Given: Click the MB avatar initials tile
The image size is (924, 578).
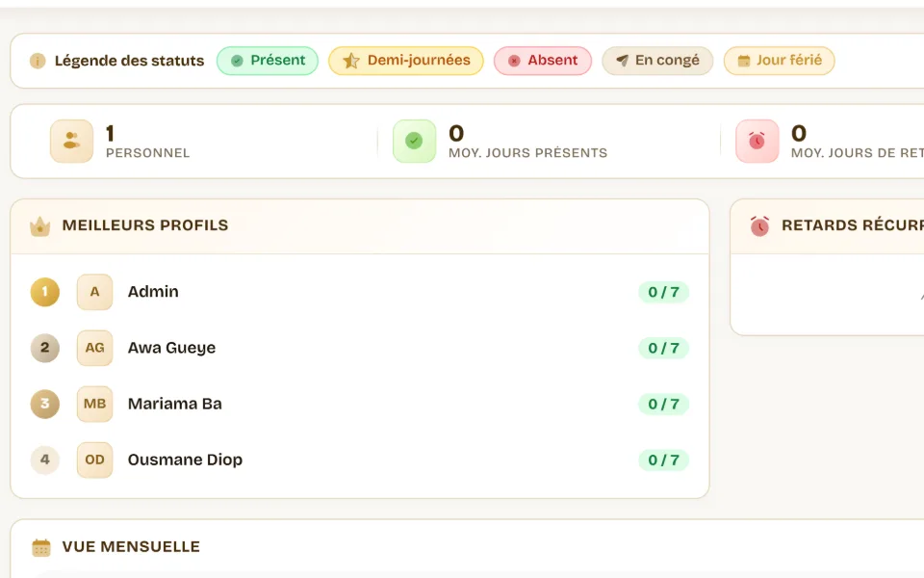Looking at the screenshot, I should pos(95,404).
